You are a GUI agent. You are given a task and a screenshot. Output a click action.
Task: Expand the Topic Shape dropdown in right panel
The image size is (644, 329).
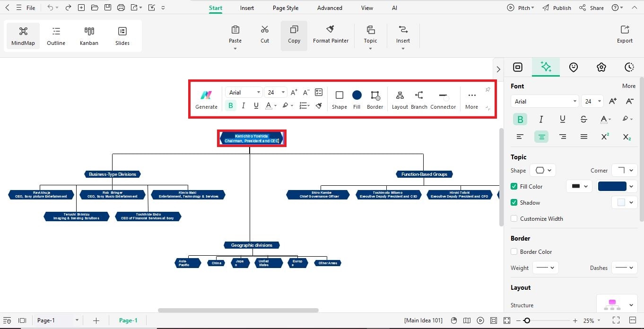[x=542, y=170]
